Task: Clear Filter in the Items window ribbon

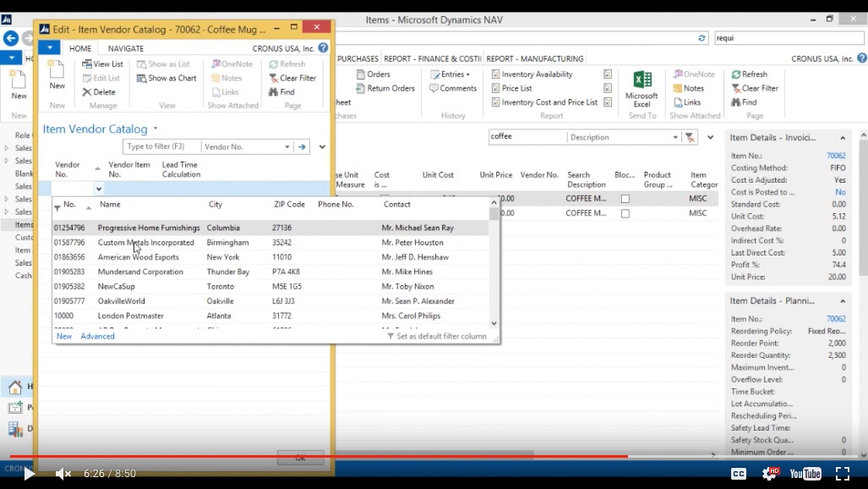Action: [x=755, y=88]
